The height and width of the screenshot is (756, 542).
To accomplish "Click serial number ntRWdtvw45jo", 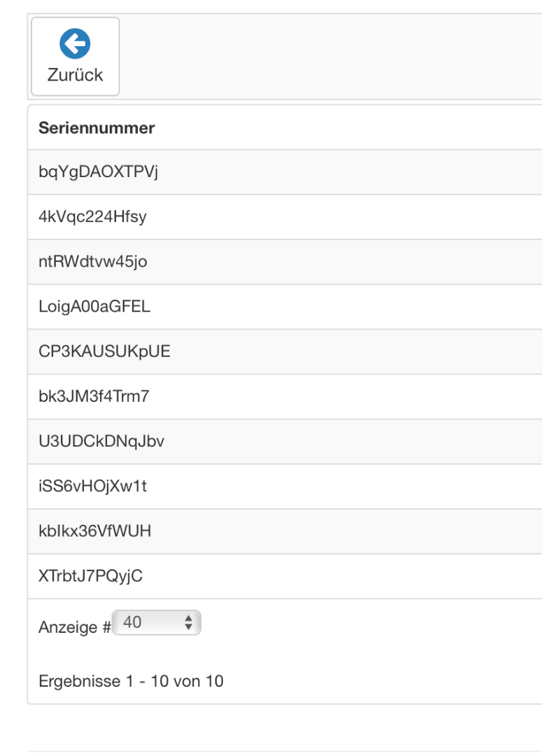I will point(93,262).
